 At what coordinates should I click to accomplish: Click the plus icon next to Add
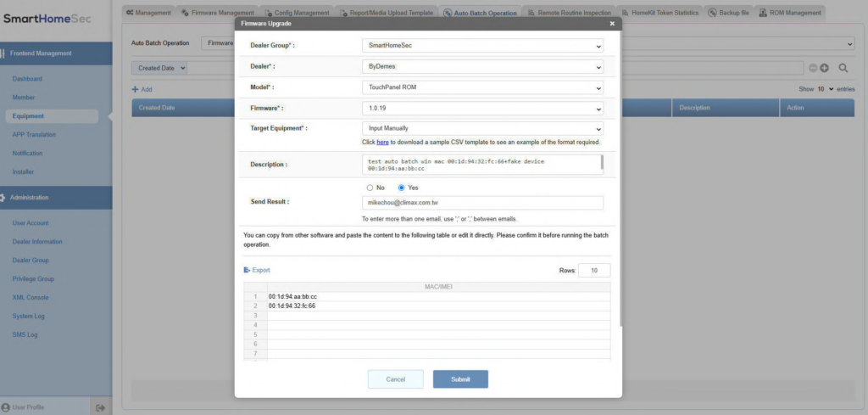tap(135, 89)
